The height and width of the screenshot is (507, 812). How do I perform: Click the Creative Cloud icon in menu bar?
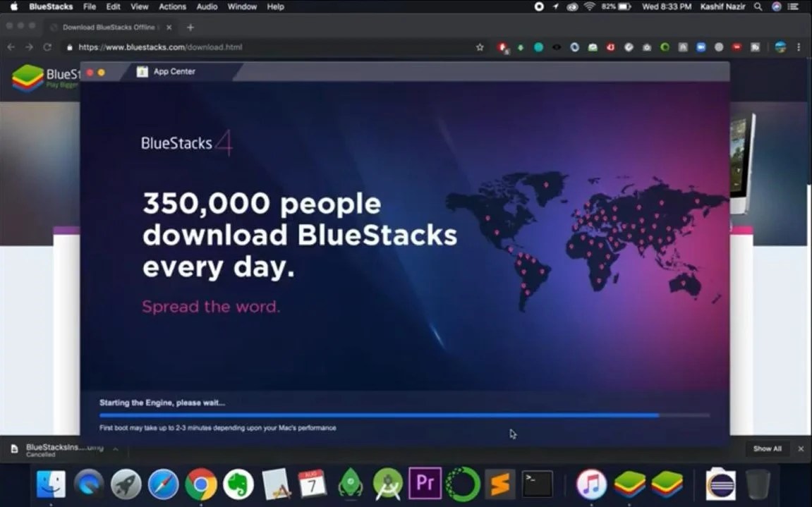572,7
